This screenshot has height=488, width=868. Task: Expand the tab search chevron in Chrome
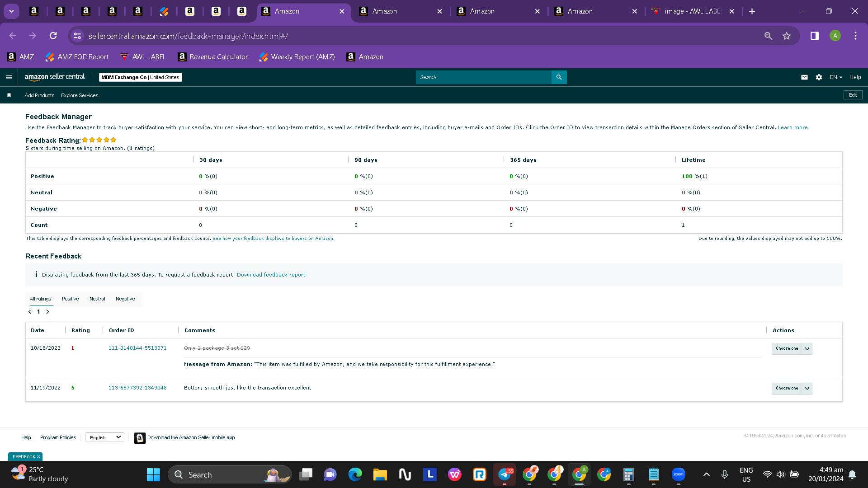[11, 11]
